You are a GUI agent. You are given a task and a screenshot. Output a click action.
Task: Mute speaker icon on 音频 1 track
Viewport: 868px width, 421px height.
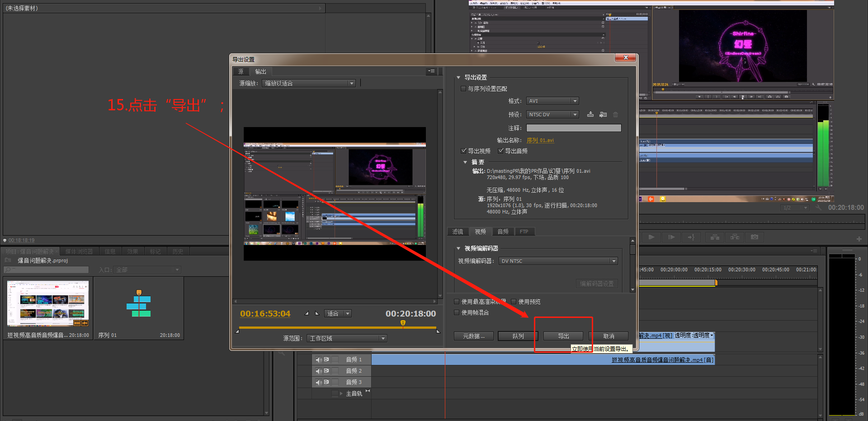tap(318, 360)
